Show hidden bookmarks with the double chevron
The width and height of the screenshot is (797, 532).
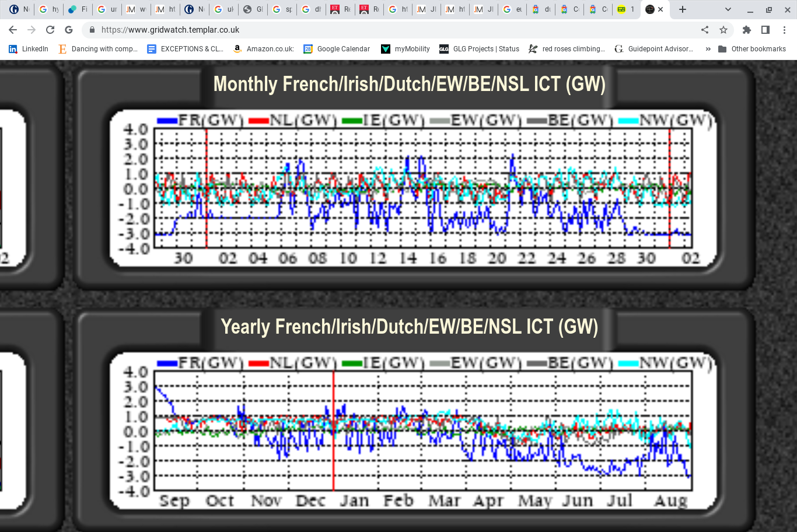708,49
